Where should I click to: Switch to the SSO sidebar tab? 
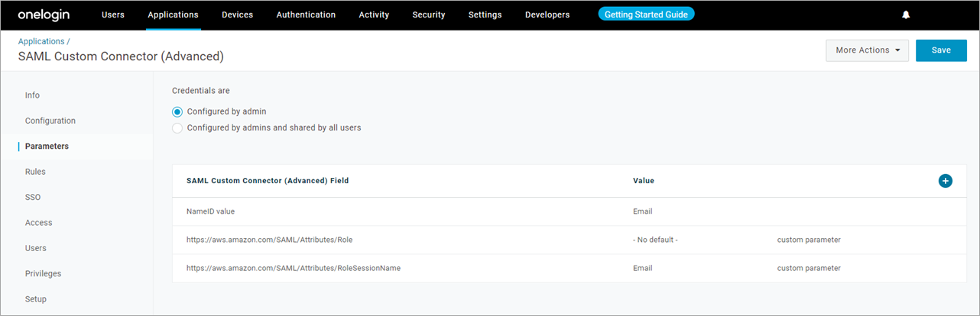tap(33, 197)
